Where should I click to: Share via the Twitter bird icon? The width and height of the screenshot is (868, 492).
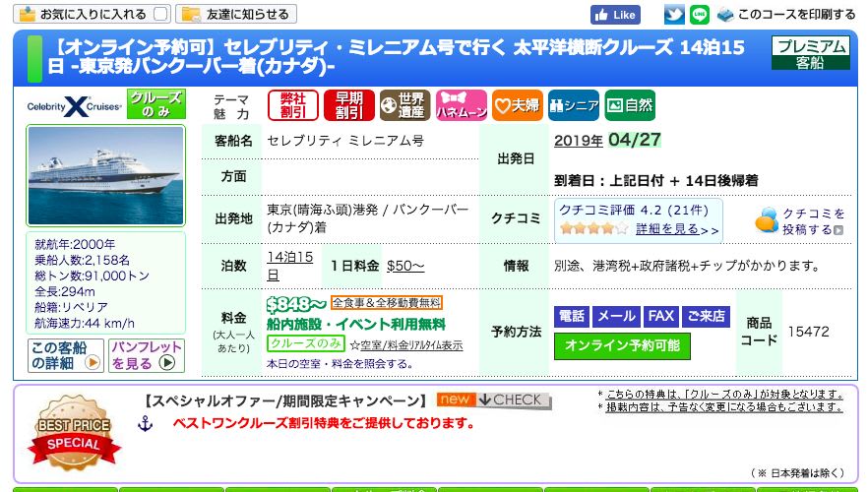pos(674,15)
